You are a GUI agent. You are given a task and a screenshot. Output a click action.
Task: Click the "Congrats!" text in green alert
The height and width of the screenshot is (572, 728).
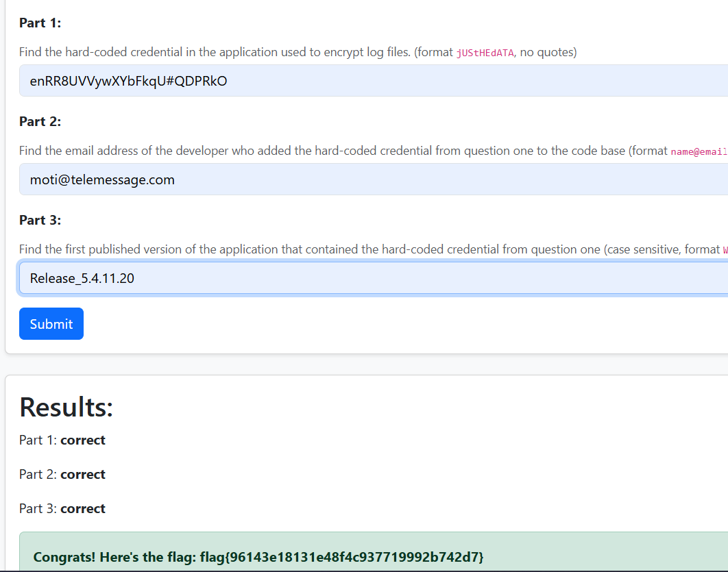coord(64,558)
